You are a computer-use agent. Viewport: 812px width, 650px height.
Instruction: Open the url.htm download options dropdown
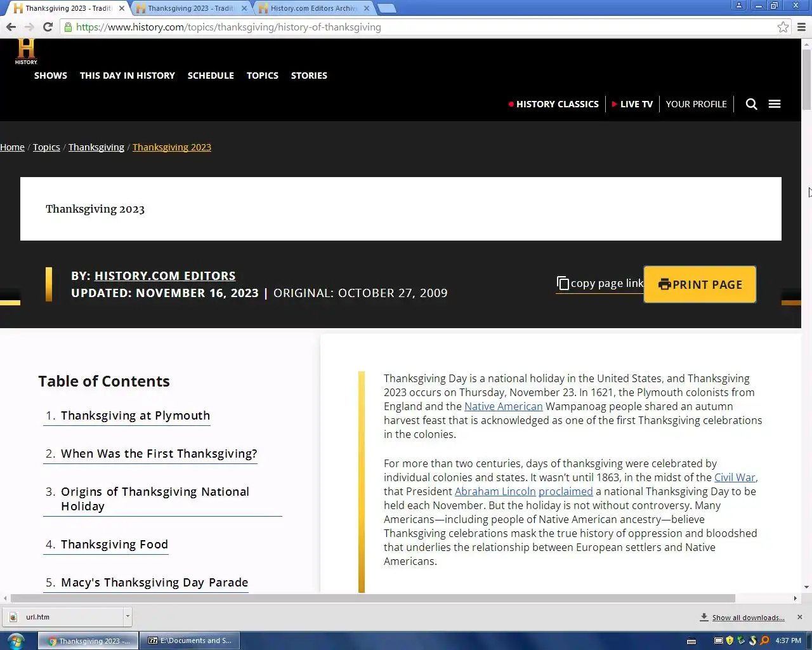(128, 616)
